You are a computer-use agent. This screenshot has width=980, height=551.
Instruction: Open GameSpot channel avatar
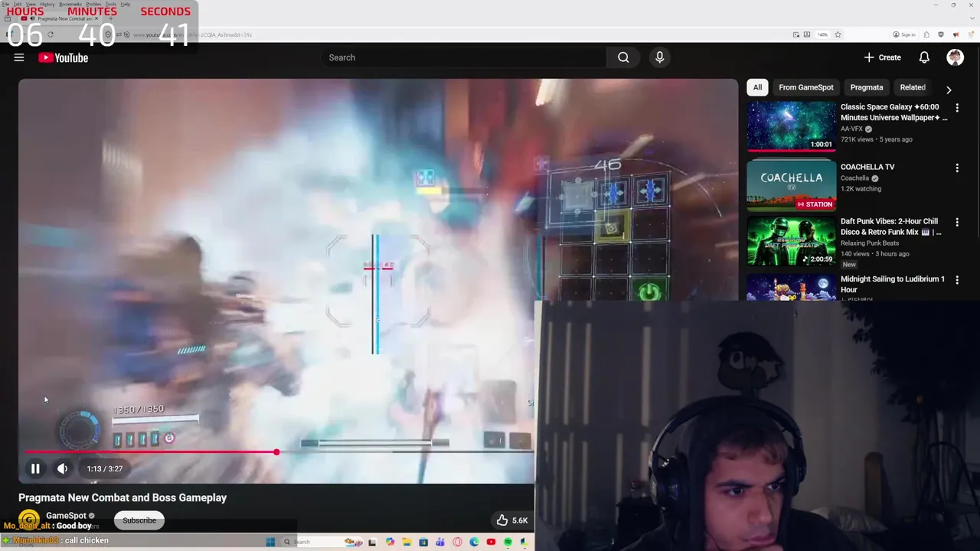(29, 520)
